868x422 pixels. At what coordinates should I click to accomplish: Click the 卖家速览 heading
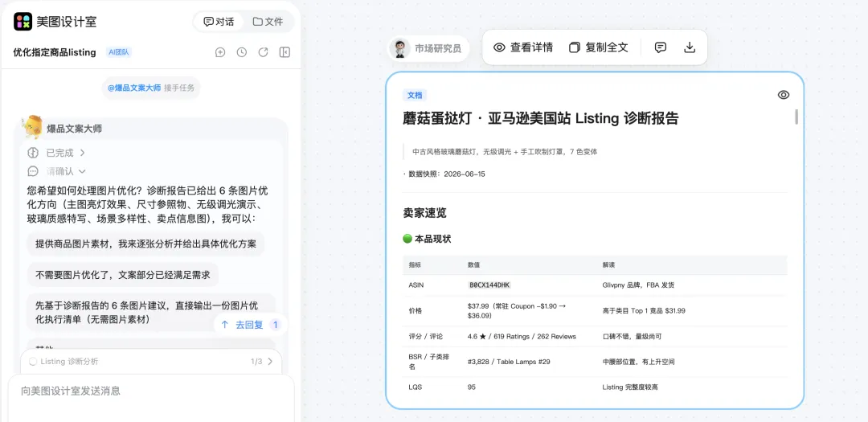[424, 213]
